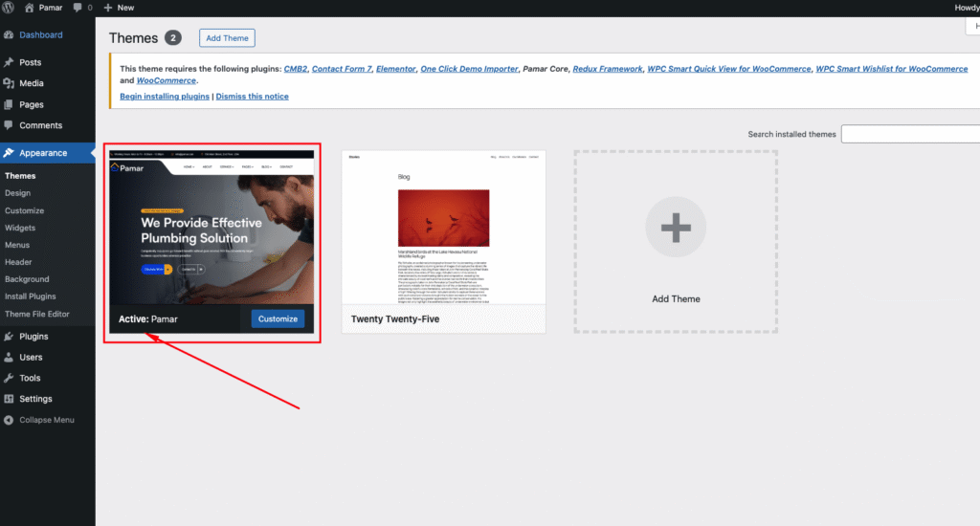
Task: Click the Howdy account menu
Action: [x=967, y=8]
